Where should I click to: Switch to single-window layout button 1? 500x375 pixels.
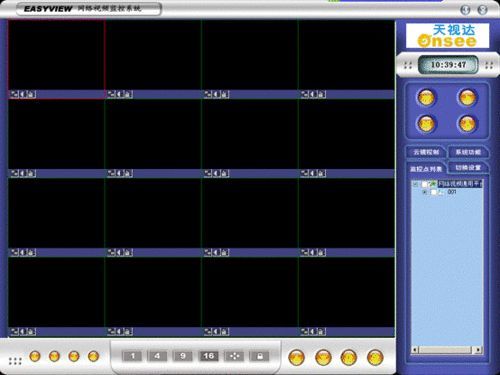(132, 356)
